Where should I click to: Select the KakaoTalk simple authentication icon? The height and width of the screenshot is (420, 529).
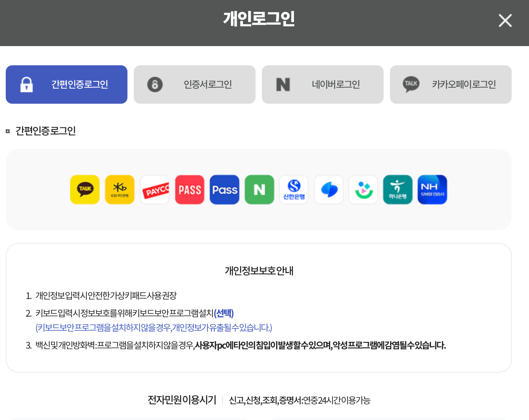(85, 190)
